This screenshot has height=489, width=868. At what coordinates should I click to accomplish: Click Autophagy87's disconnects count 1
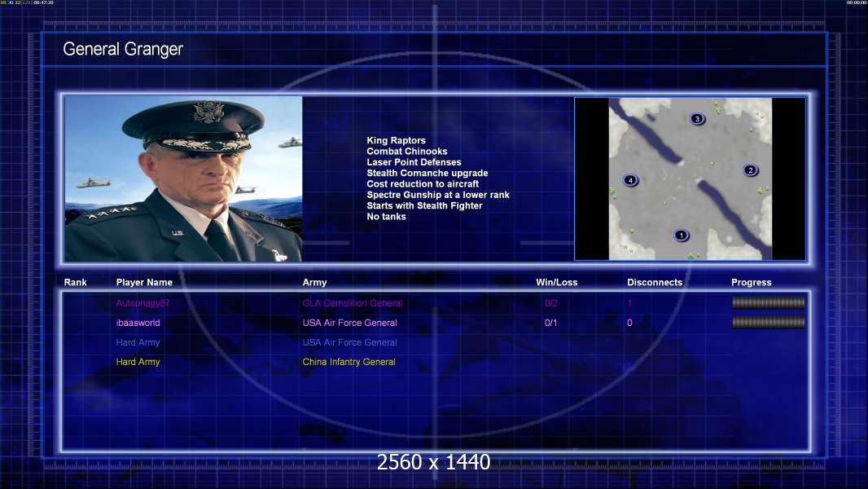[x=629, y=303]
